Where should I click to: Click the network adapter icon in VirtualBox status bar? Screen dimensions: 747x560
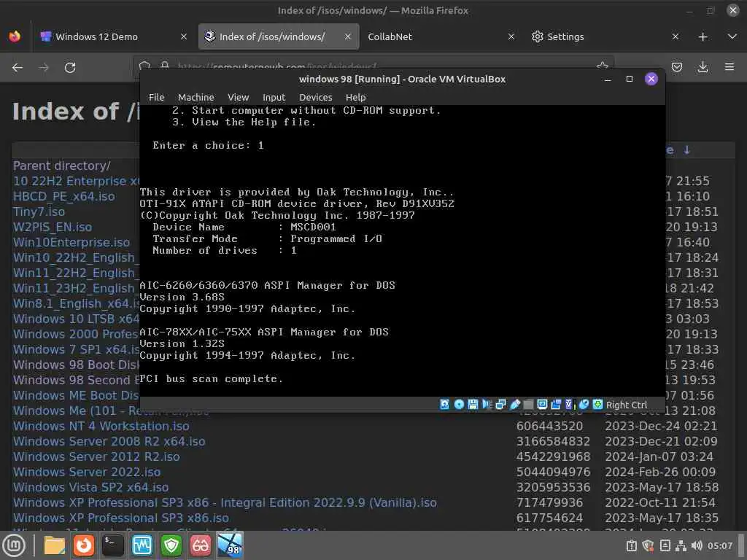coord(500,404)
